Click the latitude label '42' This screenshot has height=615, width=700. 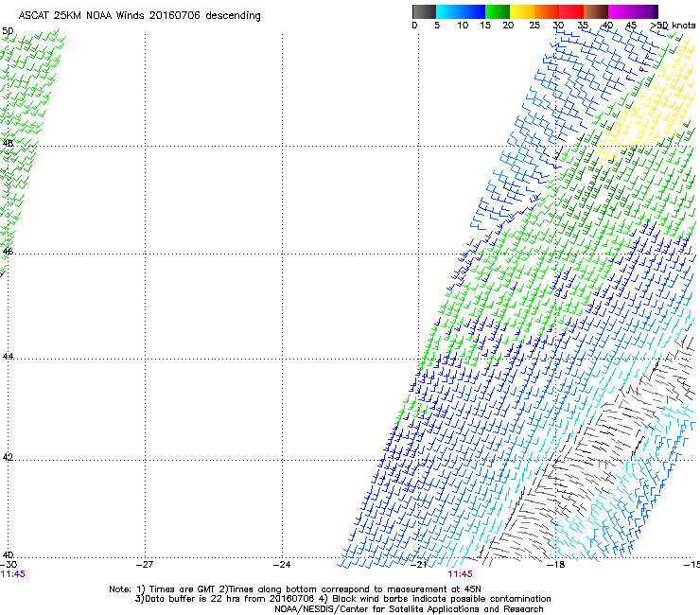8,457
